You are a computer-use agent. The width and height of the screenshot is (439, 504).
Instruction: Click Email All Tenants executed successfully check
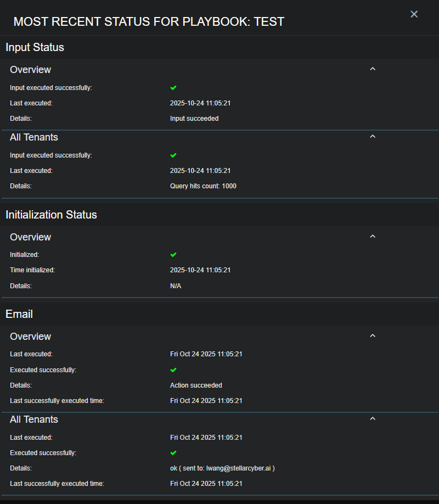point(173,453)
